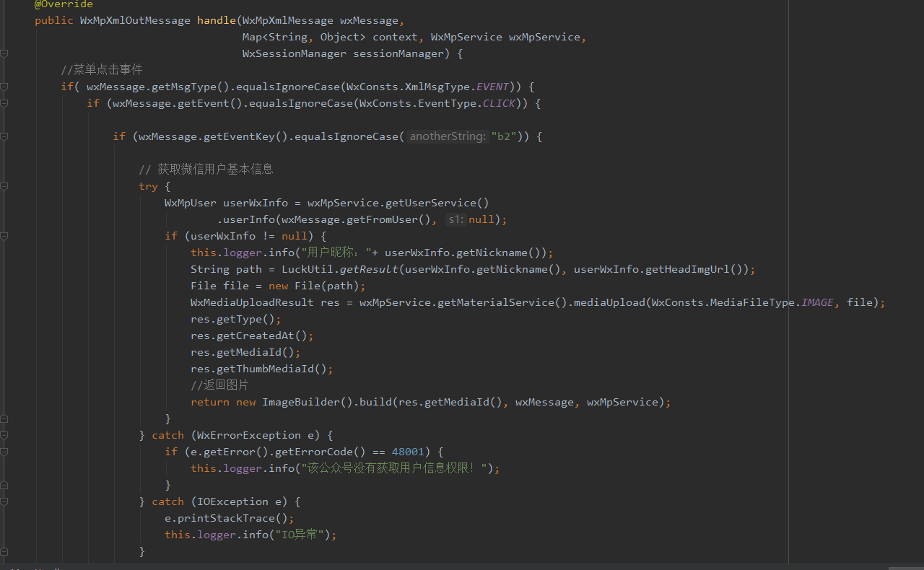
Task: Click the italic IMAGE constant
Action: coord(817,302)
